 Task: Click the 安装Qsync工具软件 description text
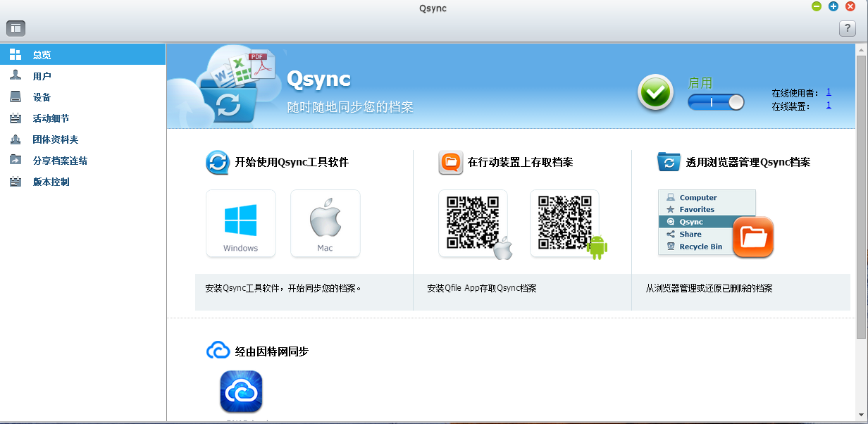283,288
